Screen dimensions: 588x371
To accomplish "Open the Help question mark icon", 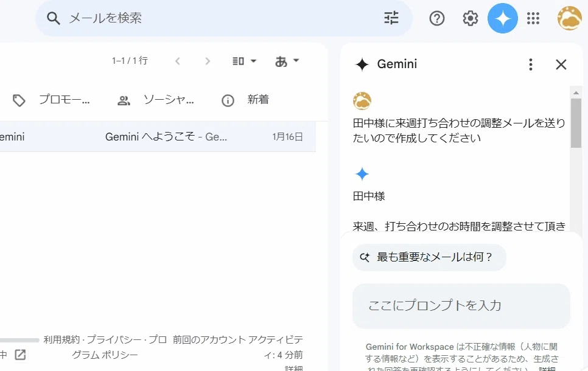I will tap(437, 18).
